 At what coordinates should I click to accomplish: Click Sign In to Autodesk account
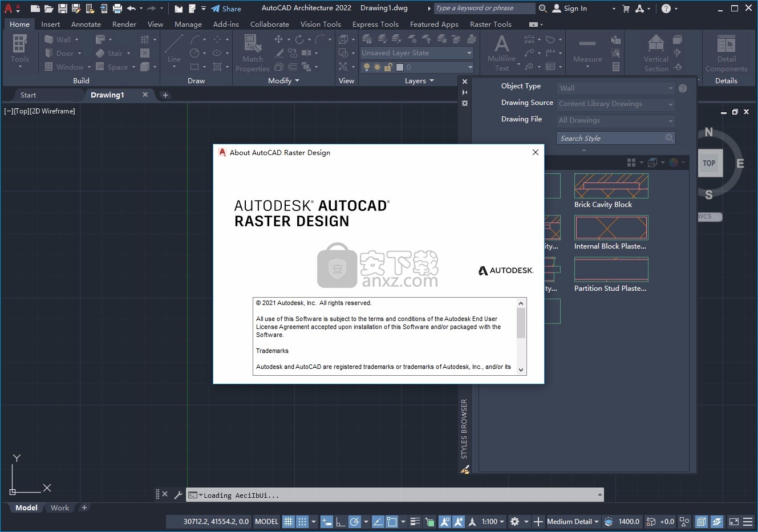point(570,9)
